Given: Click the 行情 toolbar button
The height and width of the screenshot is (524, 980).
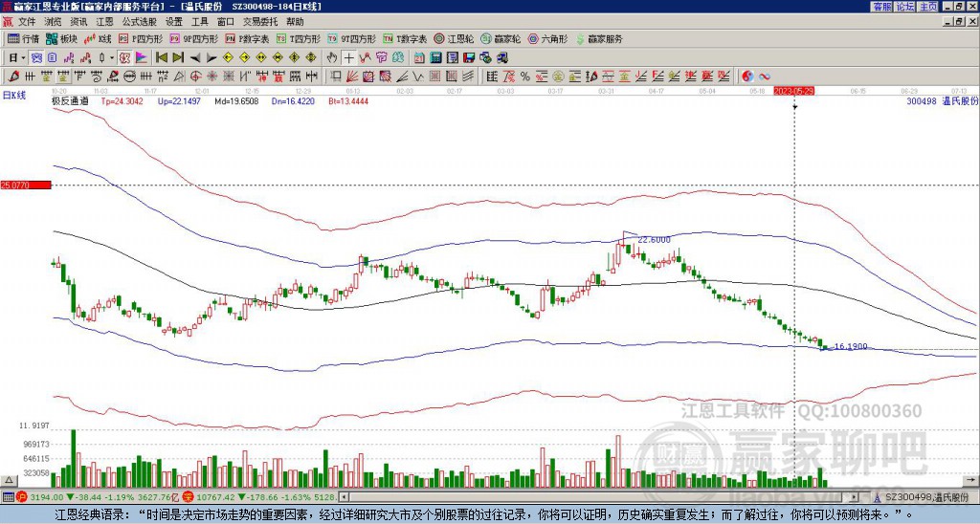Looking at the screenshot, I should click(23, 38).
